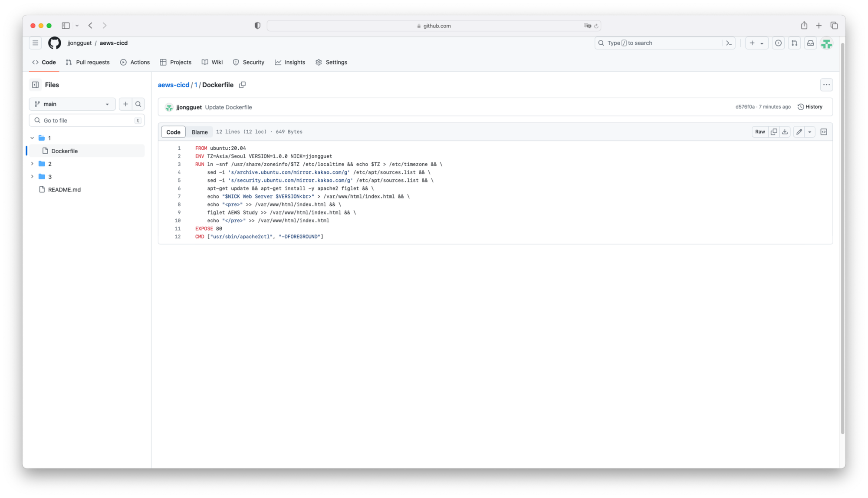Edit the file with pencil icon

799,132
